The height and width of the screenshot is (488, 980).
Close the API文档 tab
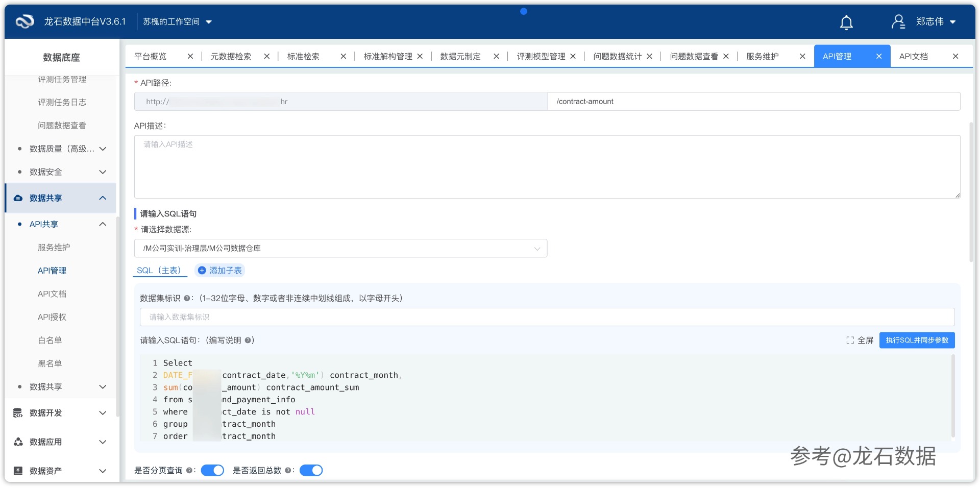pos(955,56)
